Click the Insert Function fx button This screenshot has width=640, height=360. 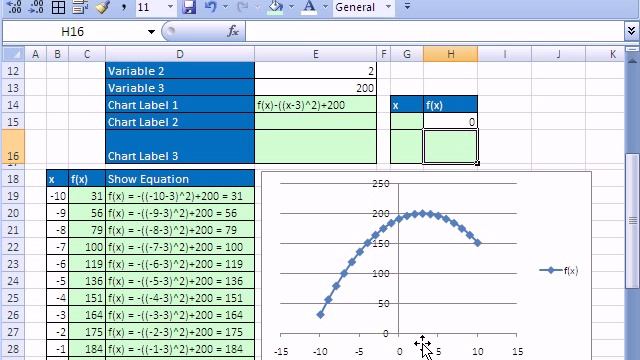[x=233, y=31]
